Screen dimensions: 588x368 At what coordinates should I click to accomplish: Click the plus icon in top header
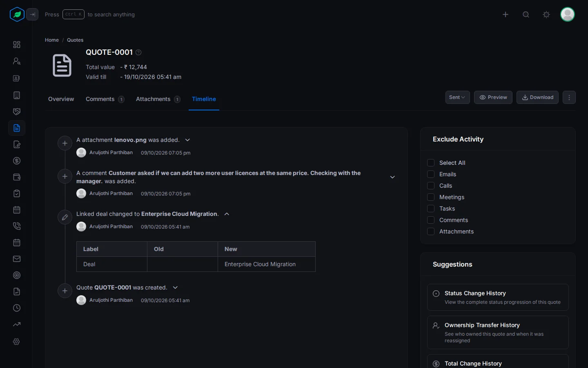click(506, 15)
